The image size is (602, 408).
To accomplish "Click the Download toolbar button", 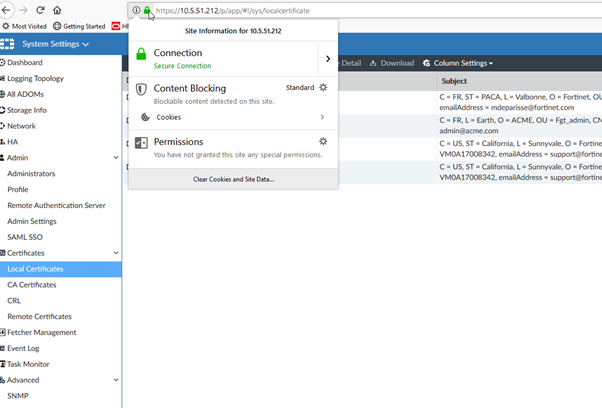I will (392, 63).
